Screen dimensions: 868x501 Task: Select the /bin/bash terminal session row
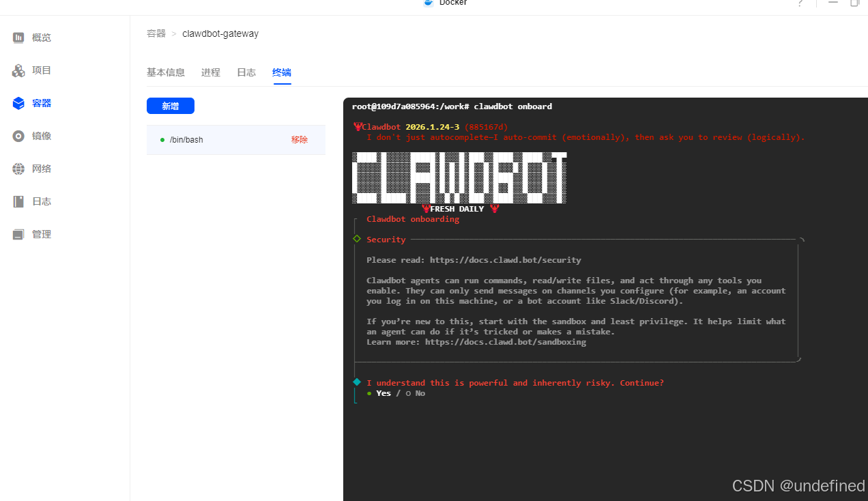click(x=236, y=140)
